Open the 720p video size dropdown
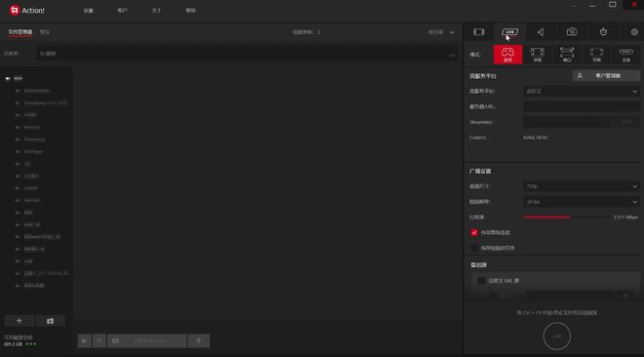This screenshot has width=644, height=357. click(582, 186)
